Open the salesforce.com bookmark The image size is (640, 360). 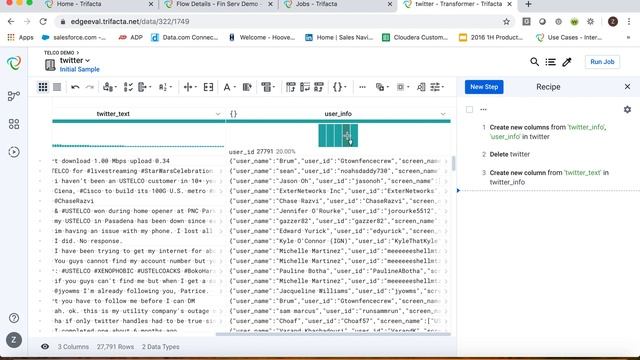pos(74,38)
